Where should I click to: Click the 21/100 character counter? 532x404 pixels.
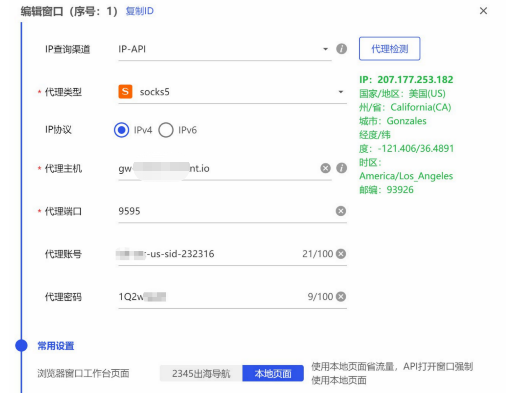(x=317, y=254)
